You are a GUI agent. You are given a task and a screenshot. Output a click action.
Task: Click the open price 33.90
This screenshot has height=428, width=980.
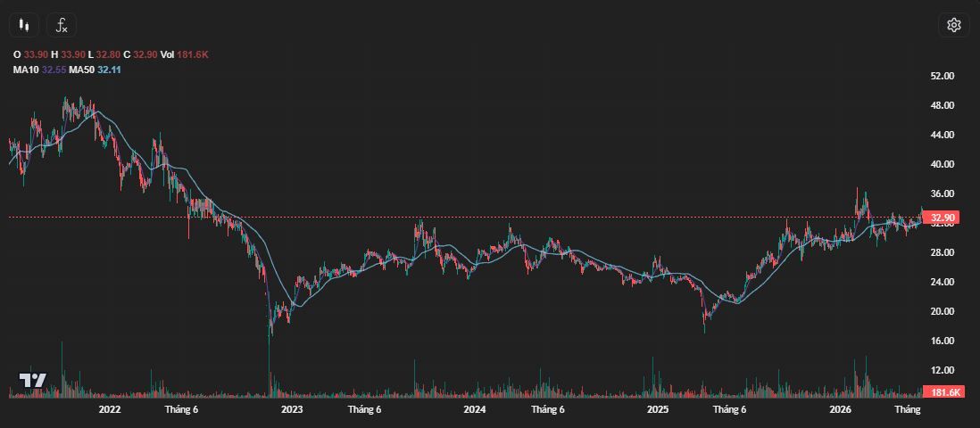37,55
